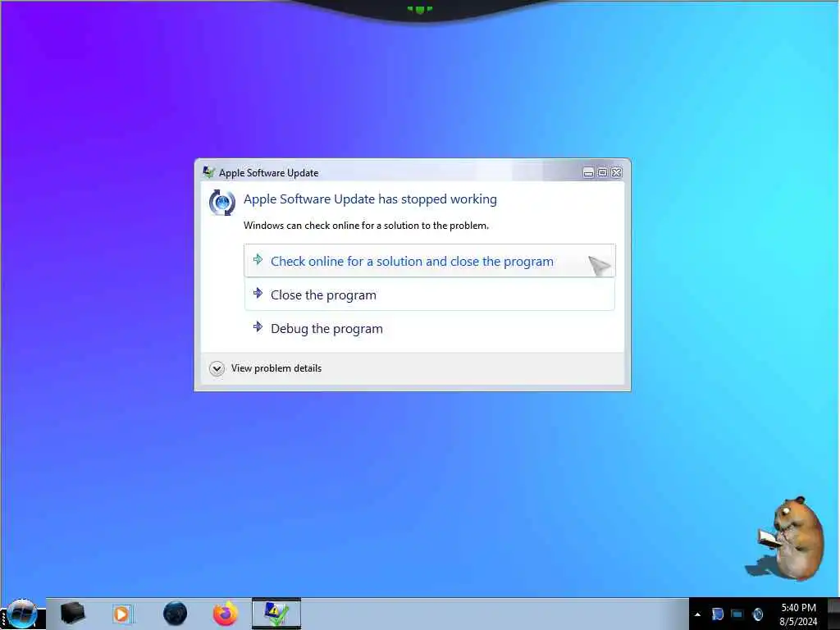Click the show desktop button at taskbar end

coord(833,614)
